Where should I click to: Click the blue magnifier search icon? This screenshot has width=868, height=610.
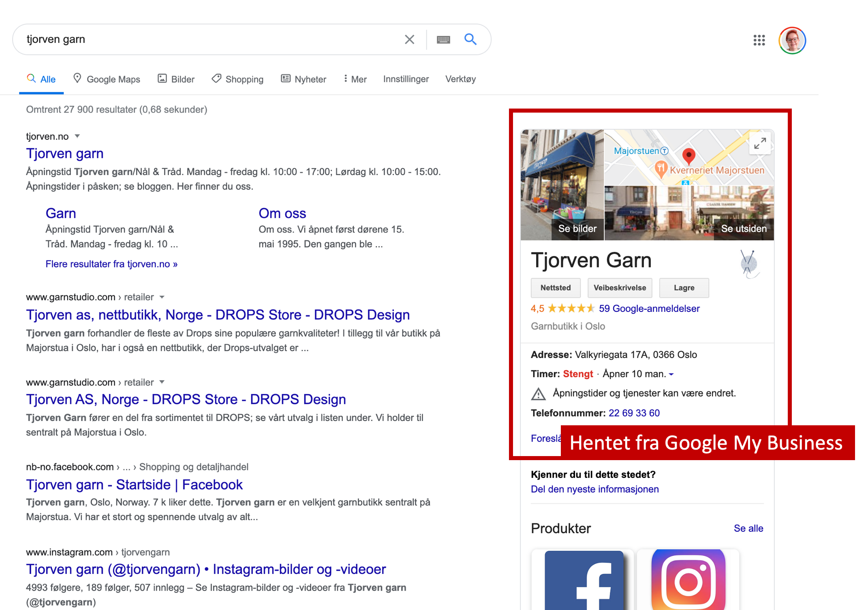tap(470, 39)
